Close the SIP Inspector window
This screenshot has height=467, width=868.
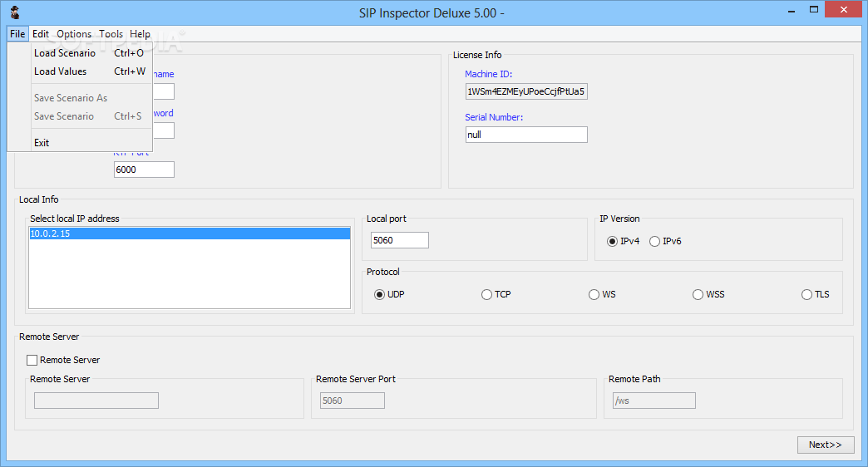844,9
